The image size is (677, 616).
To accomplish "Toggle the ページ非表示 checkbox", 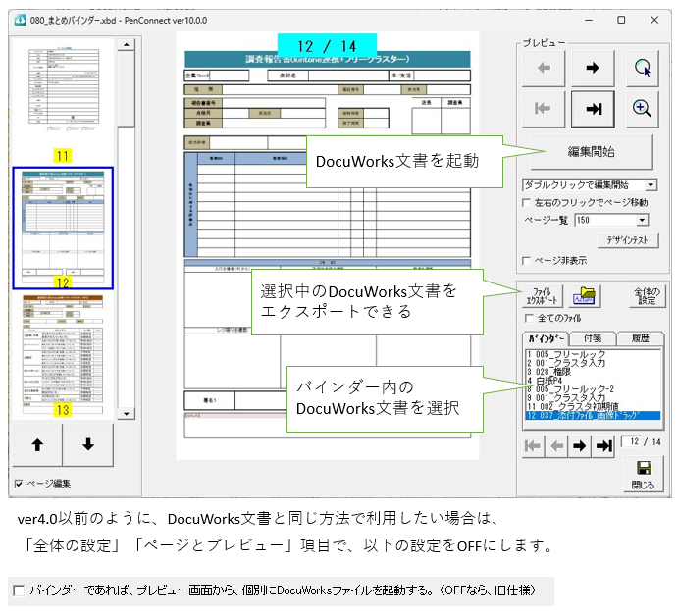I will [528, 261].
